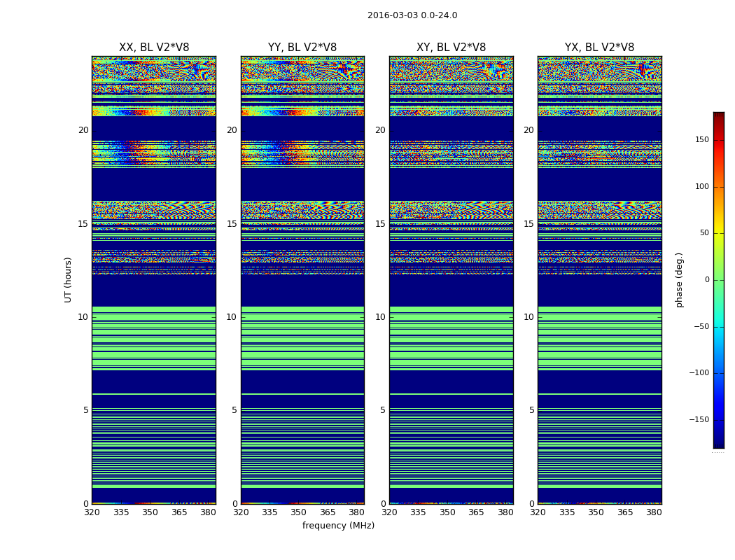Click the 20 hour tick of XX panel
Viewport: 735px width, 560px height.
point(83,130)
